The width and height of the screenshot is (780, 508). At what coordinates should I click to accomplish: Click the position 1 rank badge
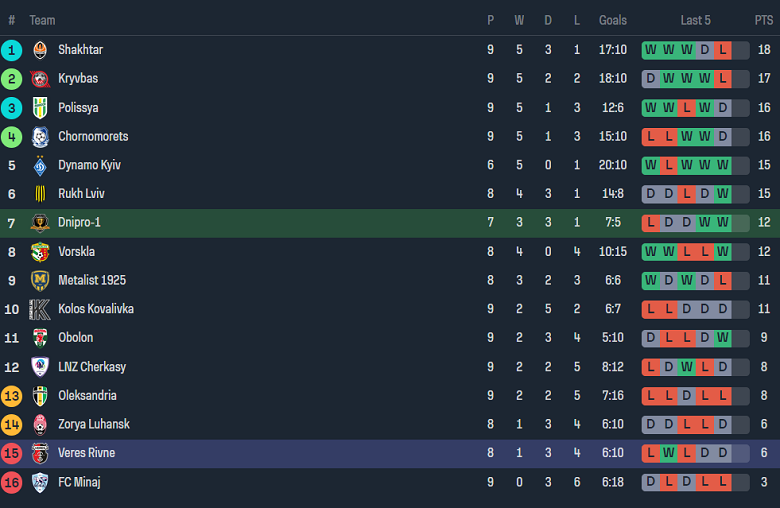[x=12, y=50]
